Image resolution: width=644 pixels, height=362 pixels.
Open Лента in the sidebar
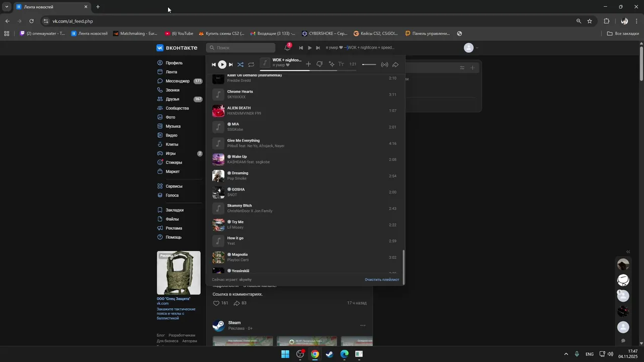[x=171, y=72]
